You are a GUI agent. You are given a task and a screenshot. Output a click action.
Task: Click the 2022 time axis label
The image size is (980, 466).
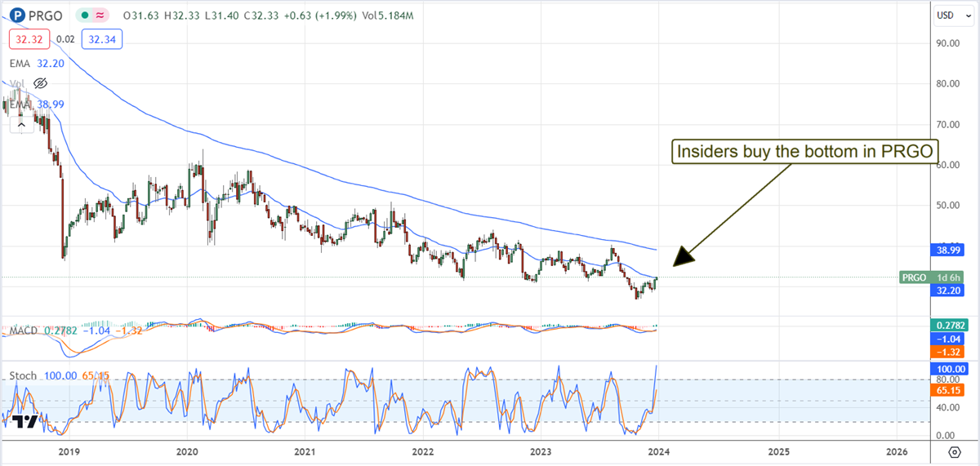click(x=422, y=450)
